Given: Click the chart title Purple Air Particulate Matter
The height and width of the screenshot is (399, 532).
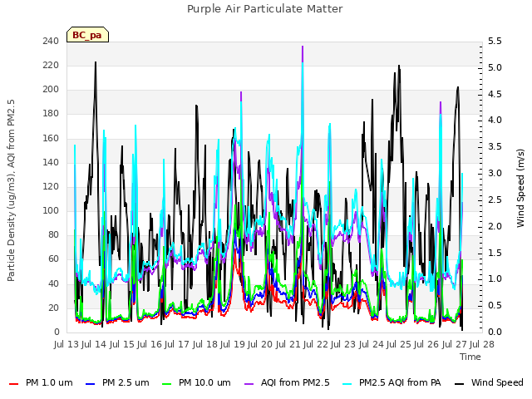Looking at the screenshot, I should click(265, 9).
